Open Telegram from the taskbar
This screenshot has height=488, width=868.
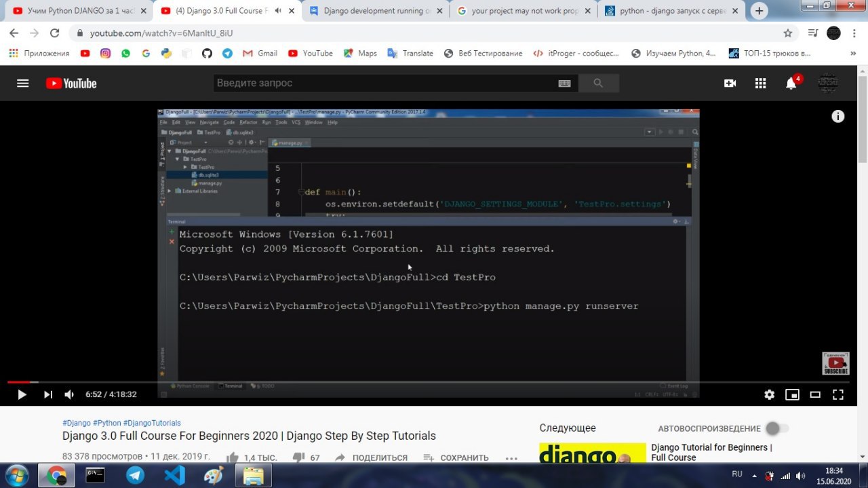[x=135, y=475]
